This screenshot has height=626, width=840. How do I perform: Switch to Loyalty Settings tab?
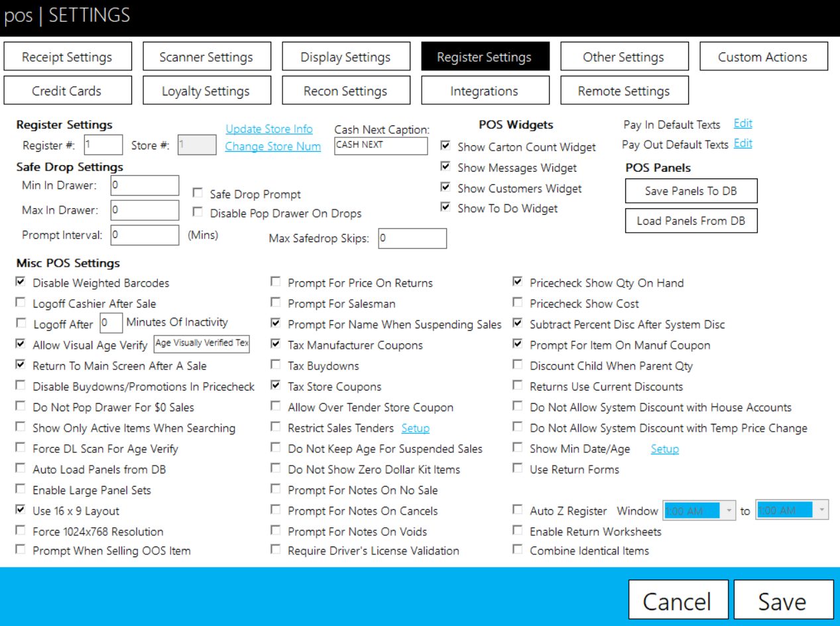206,91
